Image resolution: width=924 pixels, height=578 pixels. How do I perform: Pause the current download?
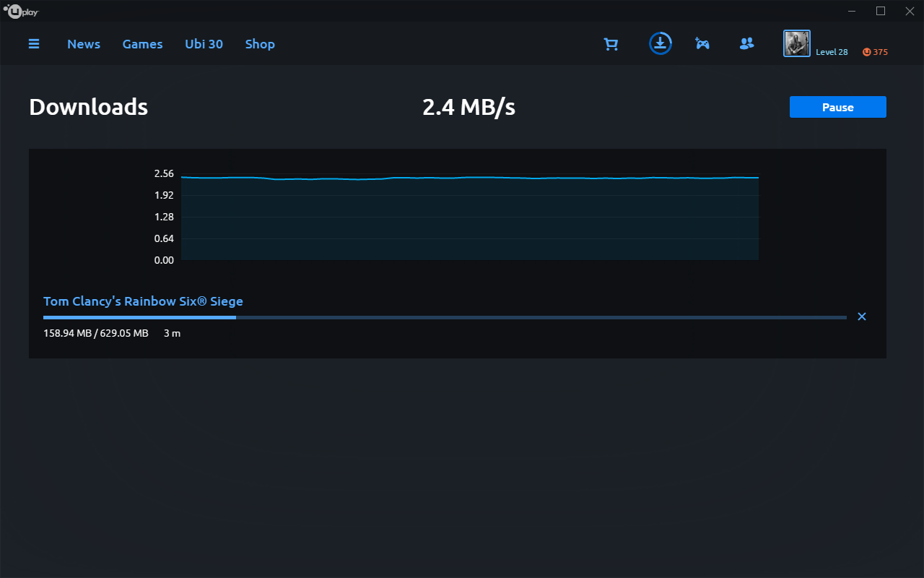click(x=838, y=107)
